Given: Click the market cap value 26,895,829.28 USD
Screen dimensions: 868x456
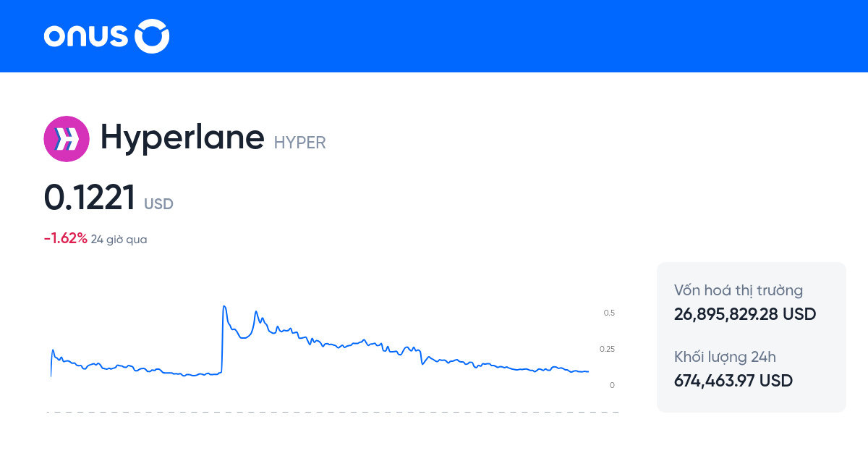Looking at the screenshot, I should click(744, 314).
